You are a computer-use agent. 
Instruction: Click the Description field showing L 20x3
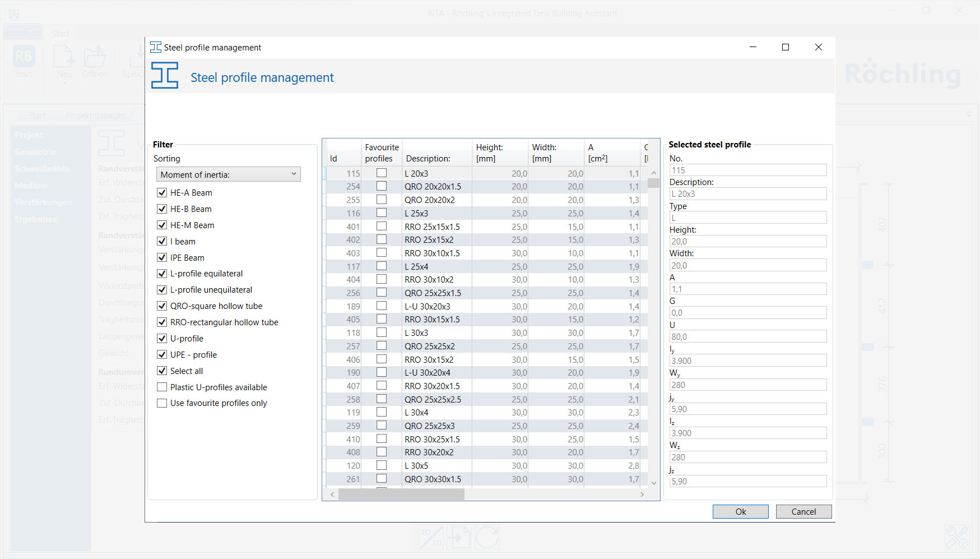pyautogui.click(x=747, y=194)
